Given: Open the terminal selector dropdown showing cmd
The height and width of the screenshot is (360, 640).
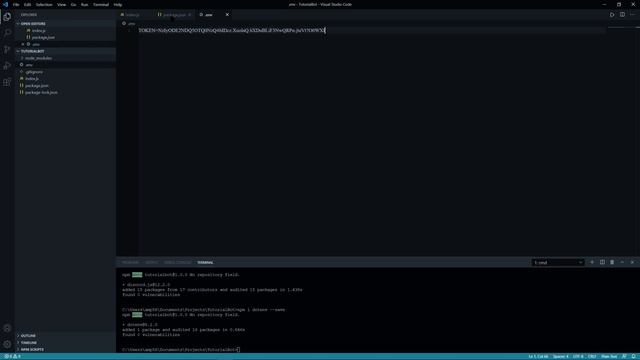Looking at the screenshot, I should pos(558,262).
